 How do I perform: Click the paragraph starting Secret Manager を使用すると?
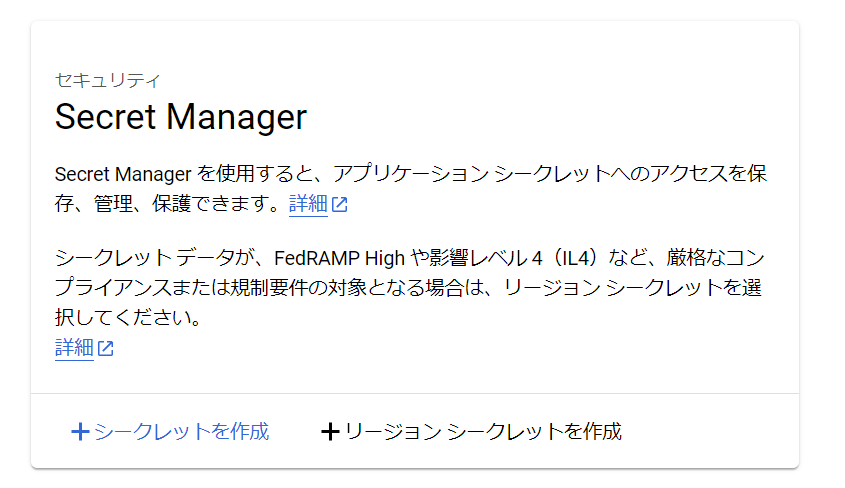tap(411, 189)
